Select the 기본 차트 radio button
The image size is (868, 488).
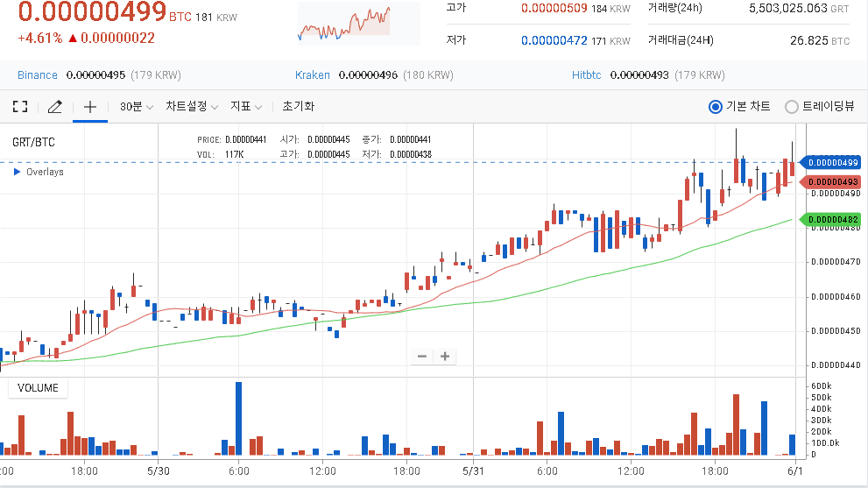pos(716,107)
